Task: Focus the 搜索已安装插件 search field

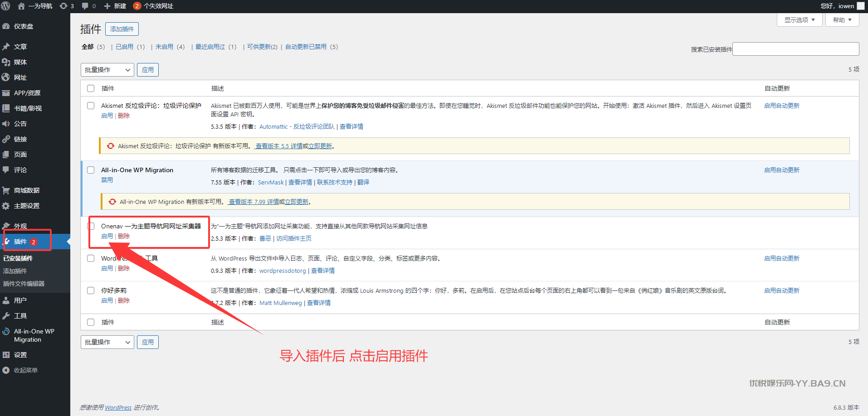Action: click(x=795, y=49)
